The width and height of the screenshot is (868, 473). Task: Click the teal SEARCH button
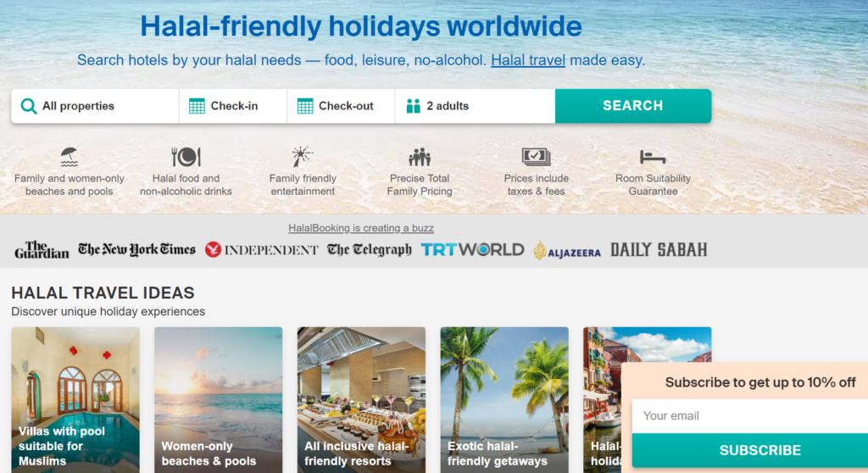click(x=633, y=106)
